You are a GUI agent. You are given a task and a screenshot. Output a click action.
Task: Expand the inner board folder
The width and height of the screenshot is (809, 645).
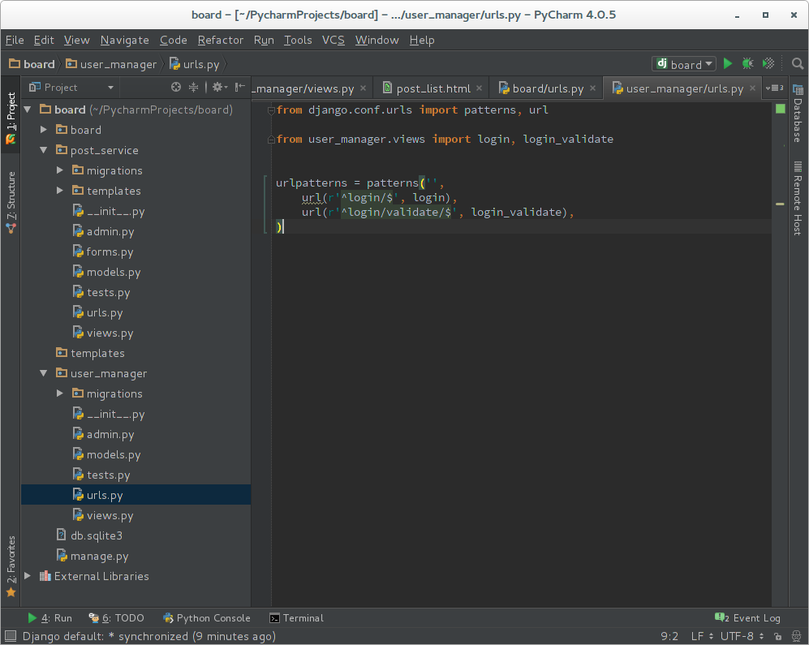coord(44,130)
